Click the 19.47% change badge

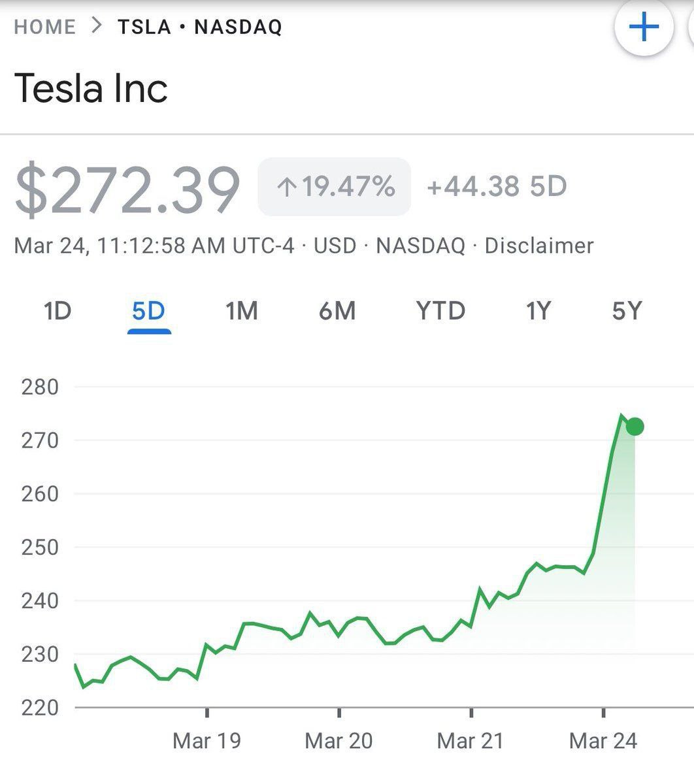(335, 187)
